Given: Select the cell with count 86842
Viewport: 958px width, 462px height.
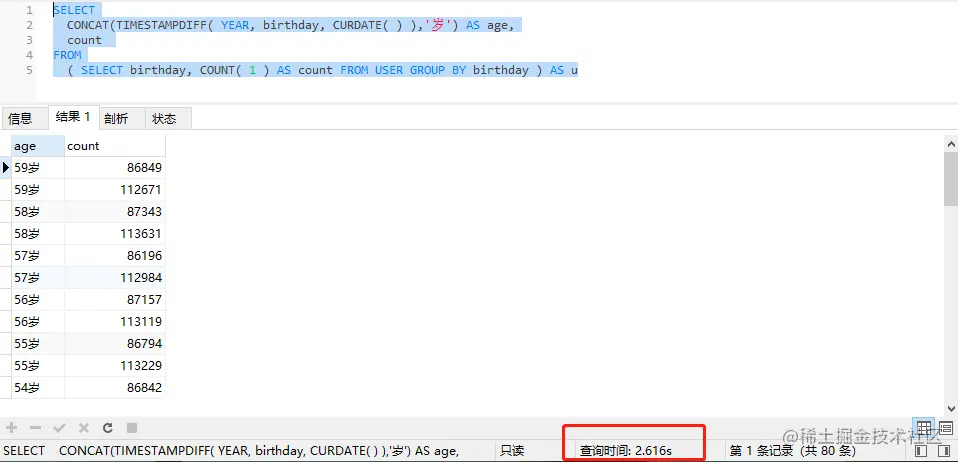Looking at the screenshot, I should 115,387.
